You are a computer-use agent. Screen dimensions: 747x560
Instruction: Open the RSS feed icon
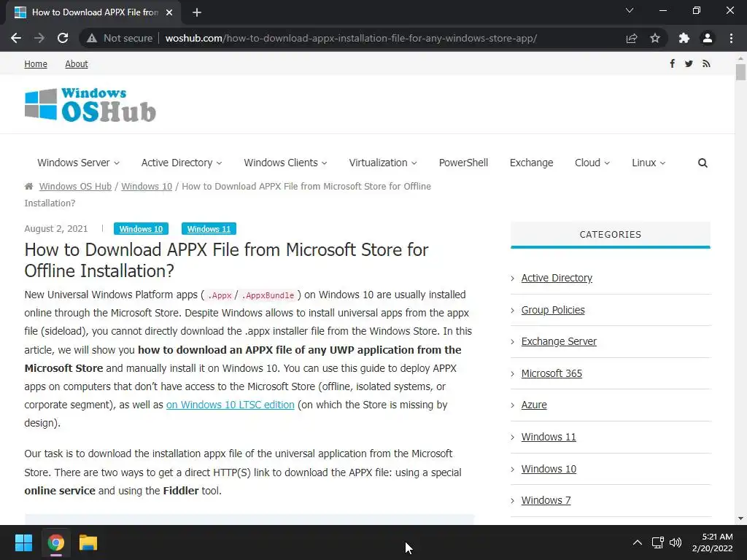pyautogui.click(x=706, y=64)
